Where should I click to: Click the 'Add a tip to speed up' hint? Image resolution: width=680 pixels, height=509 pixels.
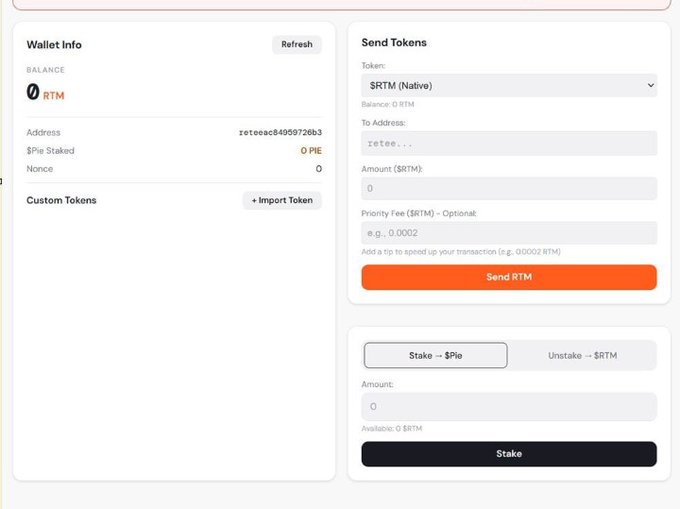(461, 252)
